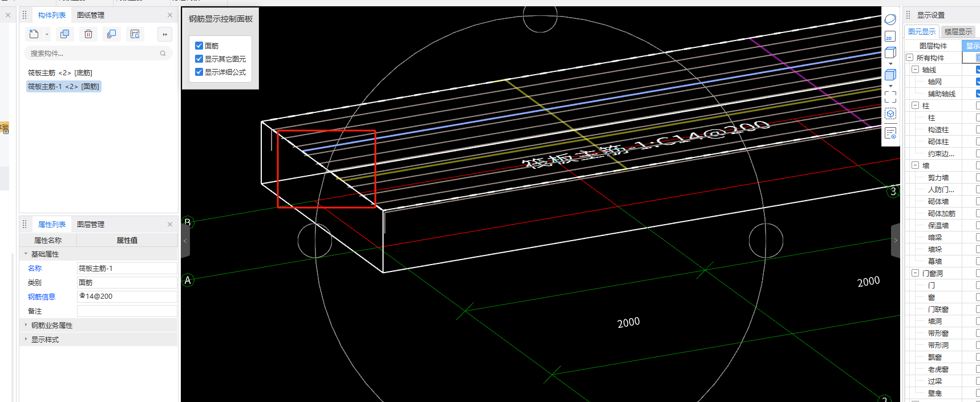Image resolution: width=980 pixels, height=402 pixels.
Task: Click the save component archive icon
Action: (135, 34)
